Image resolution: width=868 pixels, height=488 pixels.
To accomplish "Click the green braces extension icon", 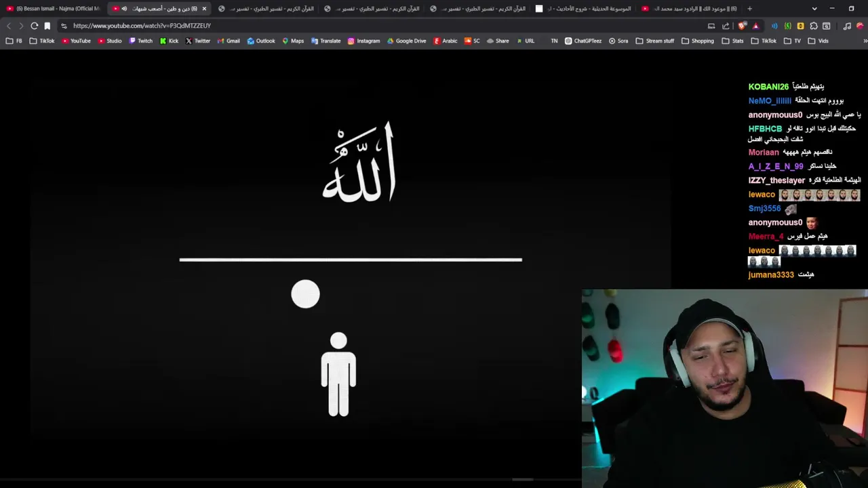I will pyautogui.click(x=787, y=26).
